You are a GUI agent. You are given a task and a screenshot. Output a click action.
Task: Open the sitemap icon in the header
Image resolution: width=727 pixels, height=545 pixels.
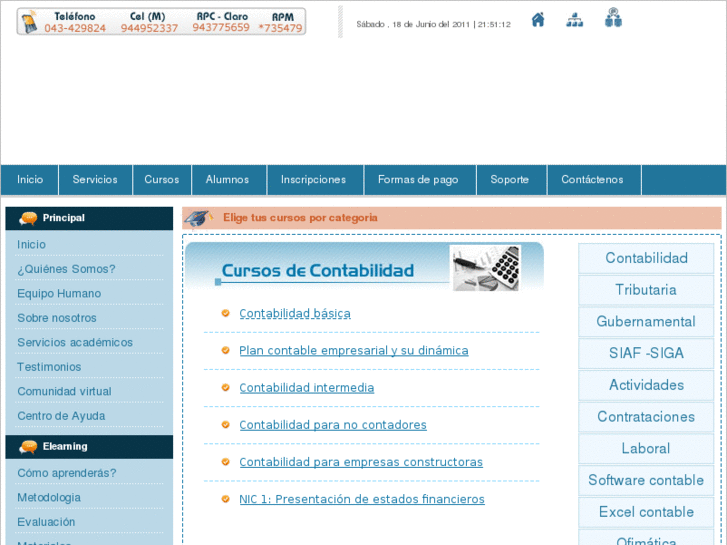coord(574,20)
